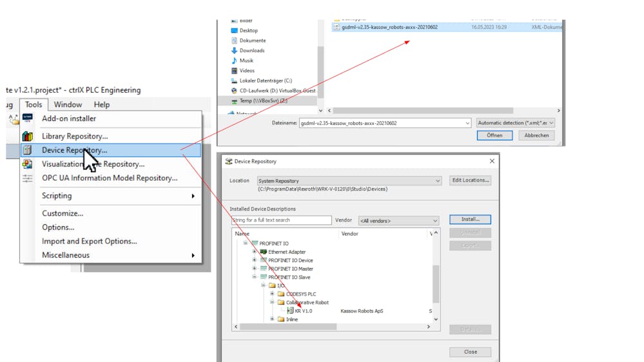Click the Musik note icon in sidebar

(234, 61)
